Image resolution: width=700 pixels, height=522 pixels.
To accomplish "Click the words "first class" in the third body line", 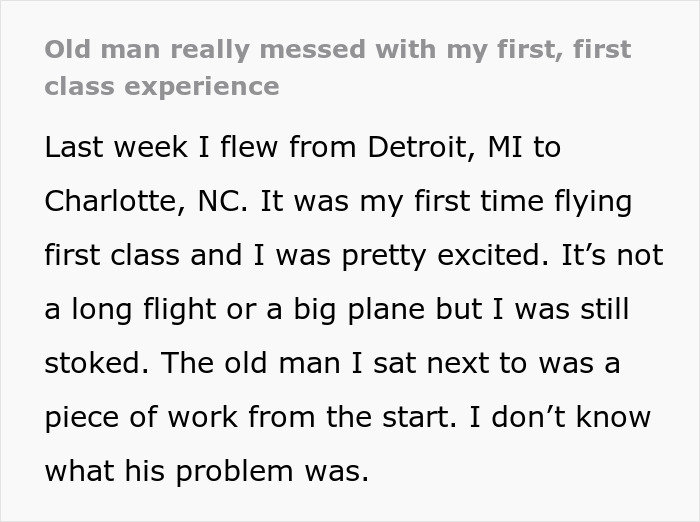I will click(x=114, y=256).
